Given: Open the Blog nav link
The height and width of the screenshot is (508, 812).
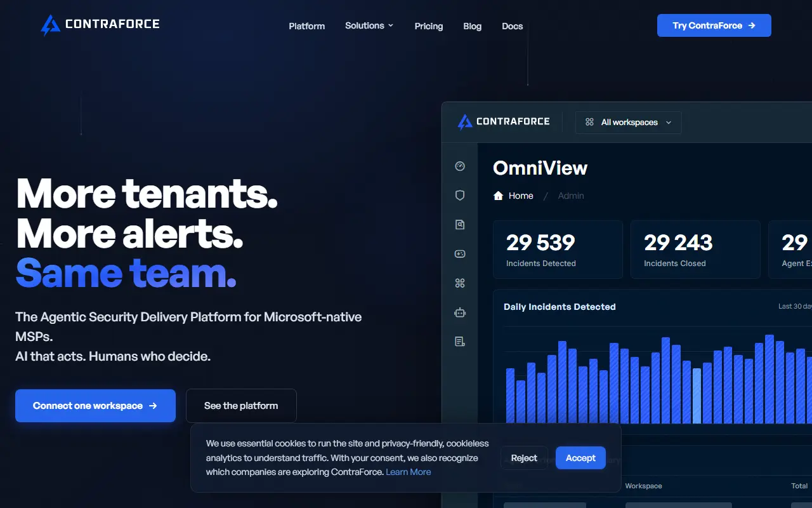Looking at the screenshot, I should click(x=473, y=26).
